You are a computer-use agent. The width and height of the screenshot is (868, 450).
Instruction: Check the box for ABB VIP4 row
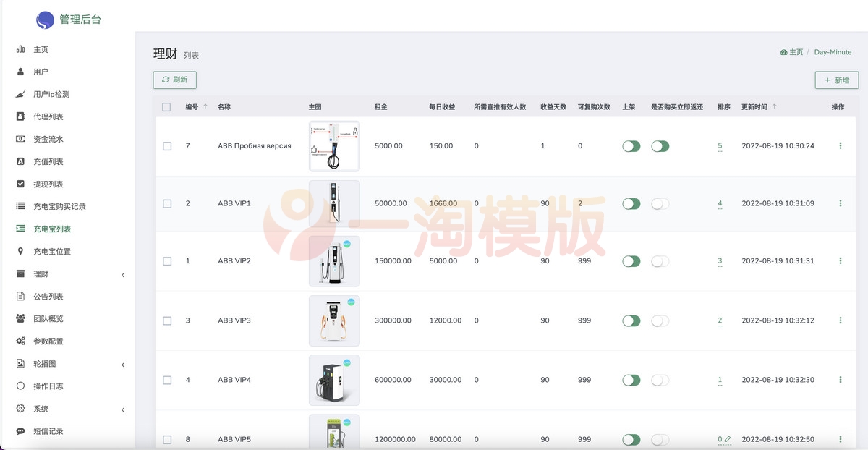click(167, 380)
